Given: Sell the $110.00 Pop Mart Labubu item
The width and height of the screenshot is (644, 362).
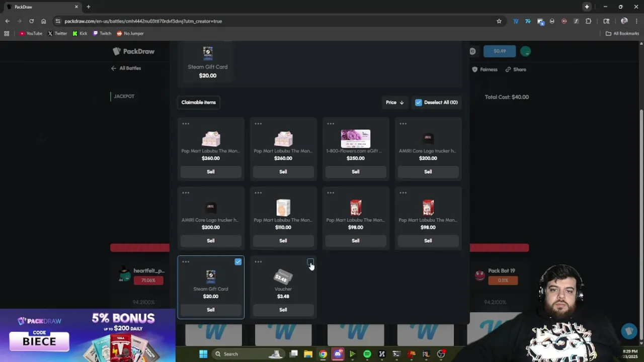Looking at the screenshot, I should (x=283, y=241).
